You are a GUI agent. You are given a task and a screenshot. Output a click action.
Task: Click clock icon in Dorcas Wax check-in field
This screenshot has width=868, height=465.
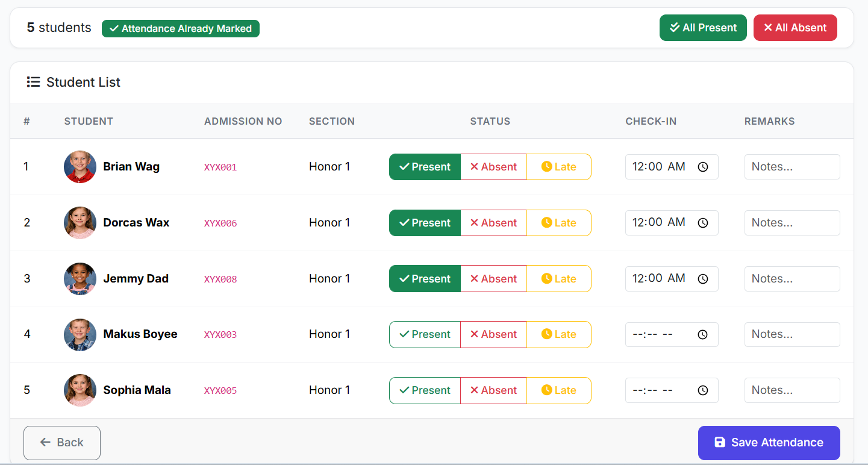pos(702,223)
